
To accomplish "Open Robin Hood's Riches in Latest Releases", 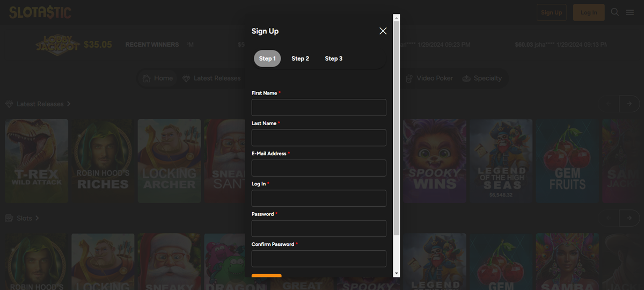I will 103,161.
